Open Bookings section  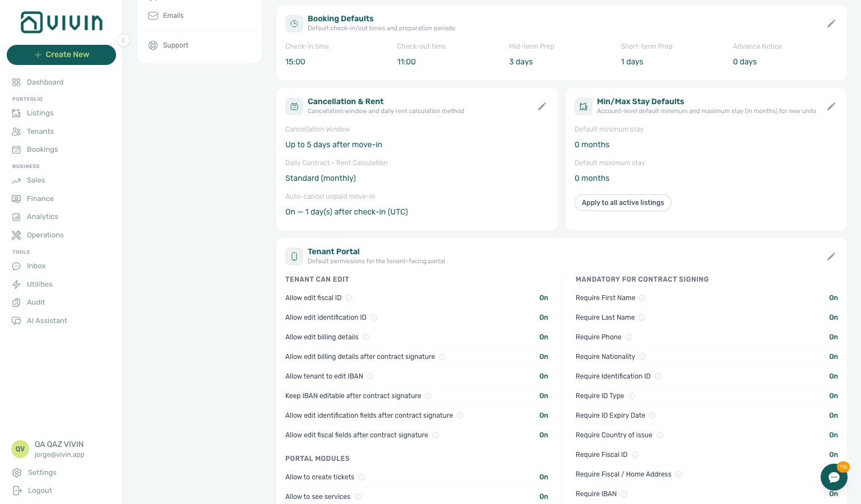[42, 150]
